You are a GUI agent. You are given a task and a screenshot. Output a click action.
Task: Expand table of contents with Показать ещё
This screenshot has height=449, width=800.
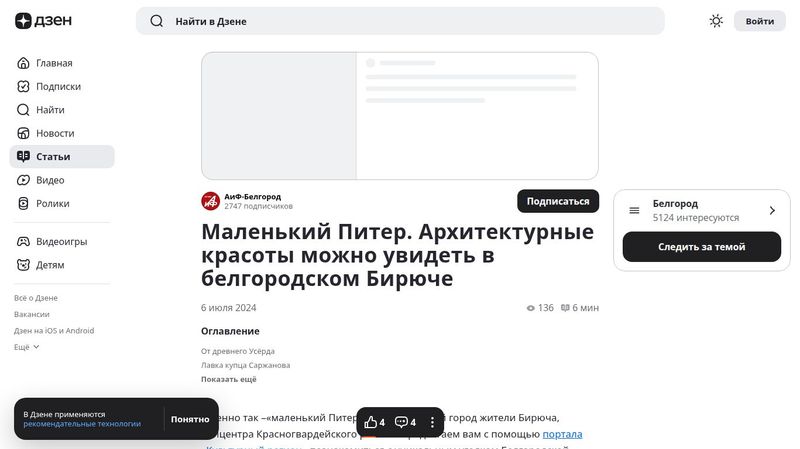point(228,379)
